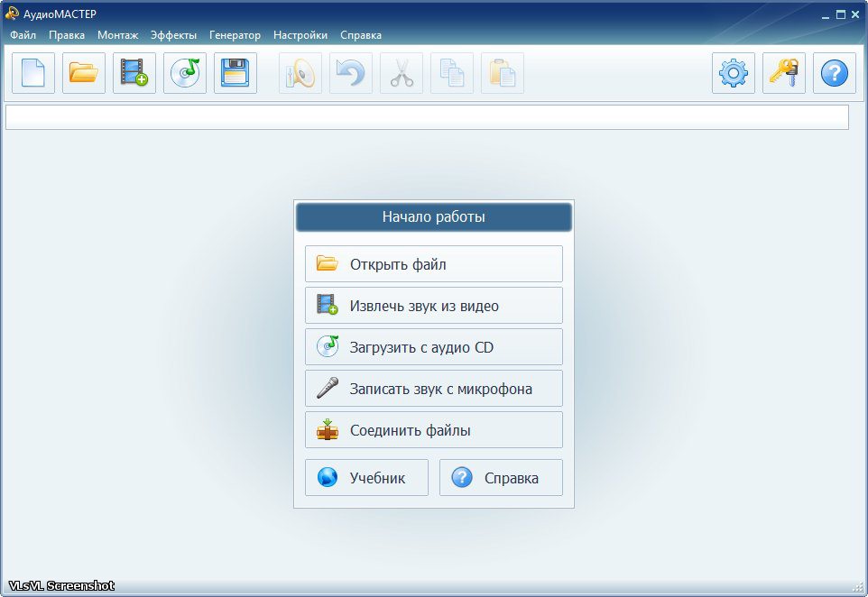Viewport: 868px width, 597px height.
Task: Open the Эффекты menu
Action: click(x=173, y=35)
